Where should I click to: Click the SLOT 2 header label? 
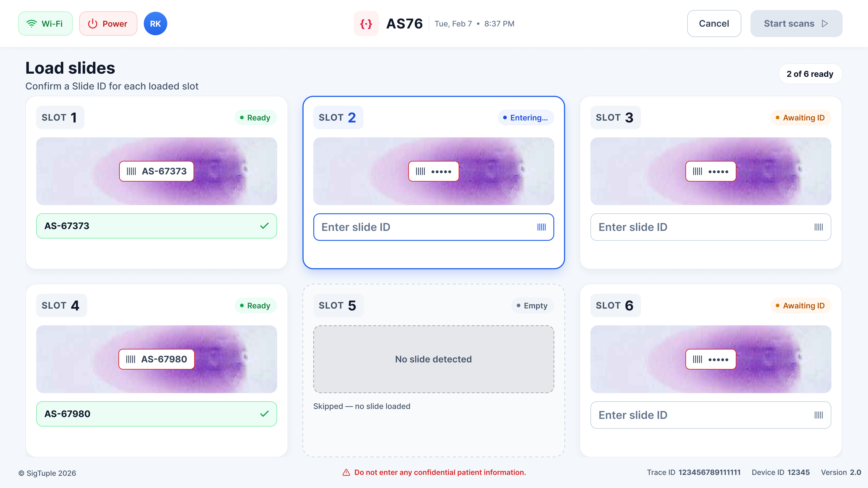click(x=338, y=117)
